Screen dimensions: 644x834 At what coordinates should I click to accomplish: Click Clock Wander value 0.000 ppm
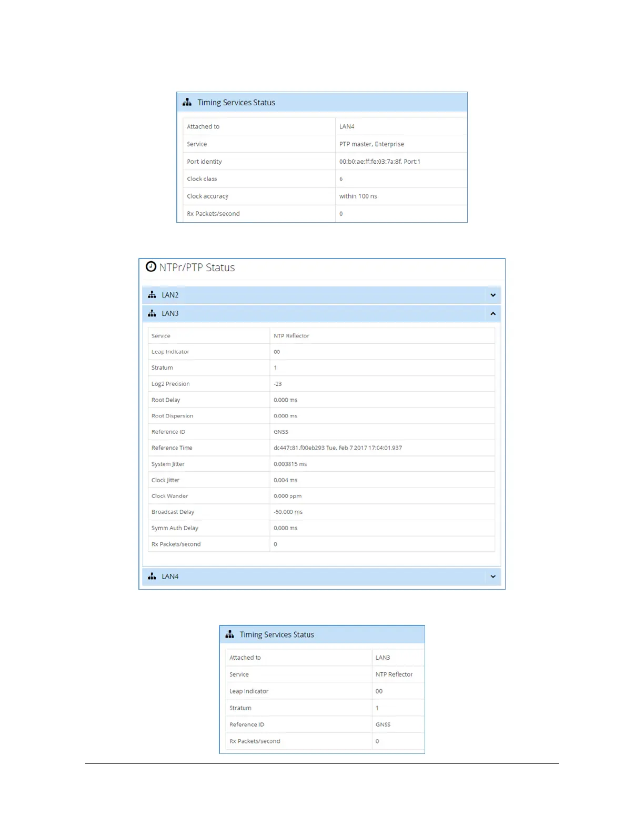[x=287, y=496]
